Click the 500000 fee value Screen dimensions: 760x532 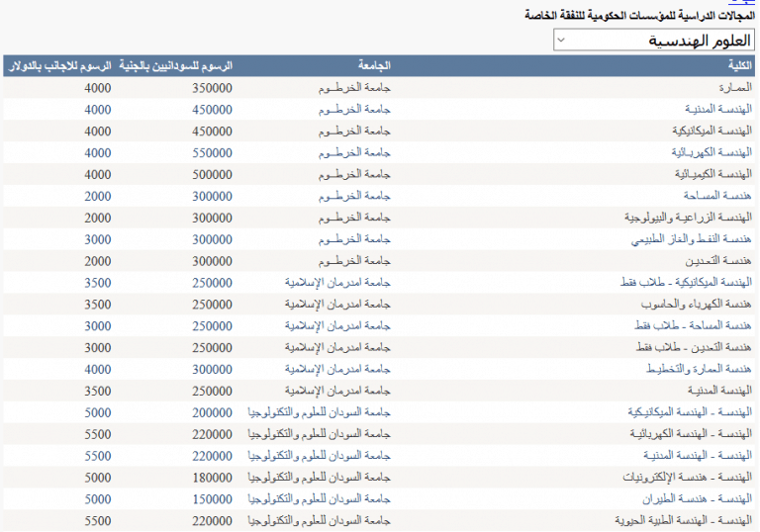212,175
